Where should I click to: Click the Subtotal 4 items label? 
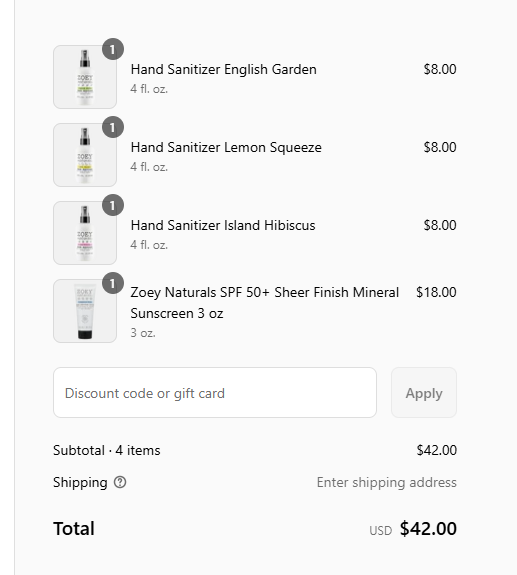pos(107,450)
